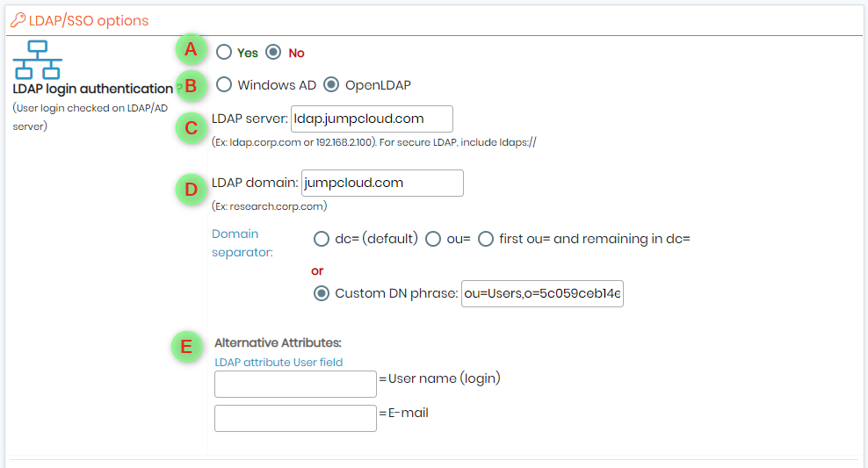Viewport: 868px width, 468px height.
Task: Click the LDAP network diagram icon
Action: point(37,60)
